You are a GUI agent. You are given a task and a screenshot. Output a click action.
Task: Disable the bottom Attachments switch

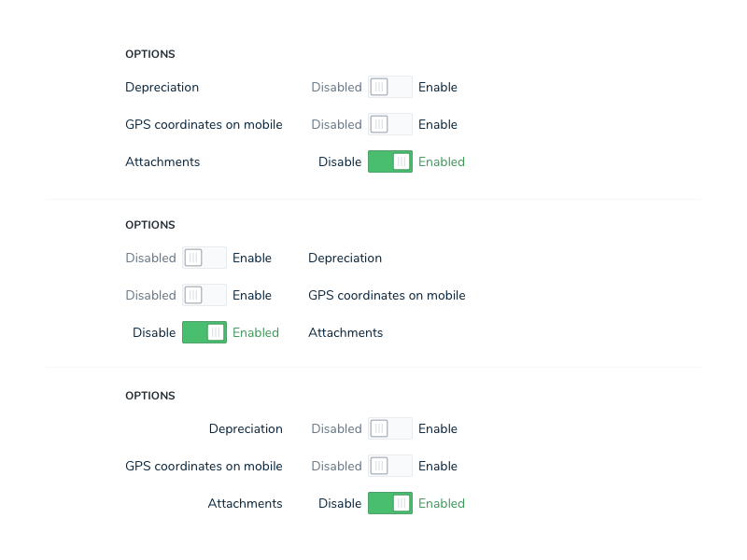[389, 503]
